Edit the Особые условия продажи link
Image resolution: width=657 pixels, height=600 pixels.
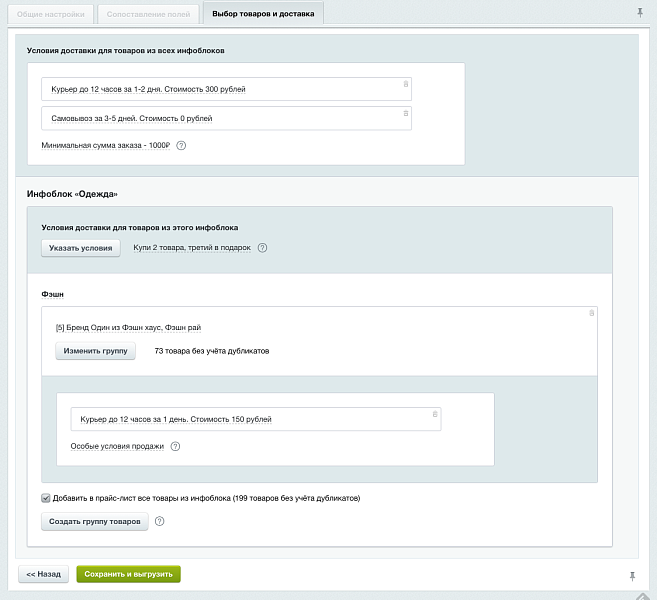pos(117,447)
